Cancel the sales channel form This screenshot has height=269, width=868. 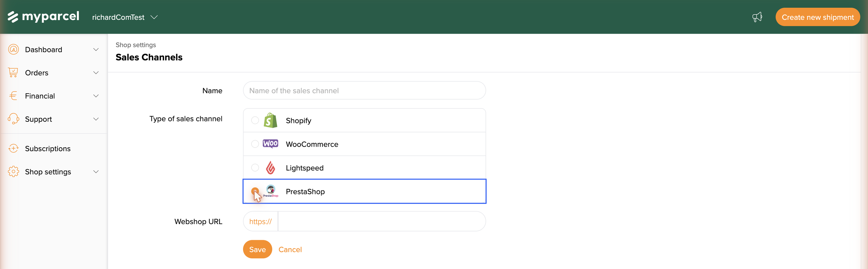(290, 250)
